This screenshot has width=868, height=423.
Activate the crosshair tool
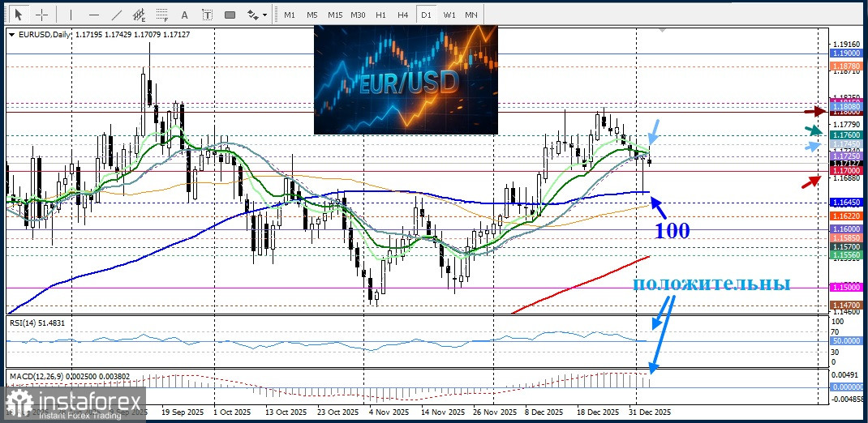[x=41, y=15]
